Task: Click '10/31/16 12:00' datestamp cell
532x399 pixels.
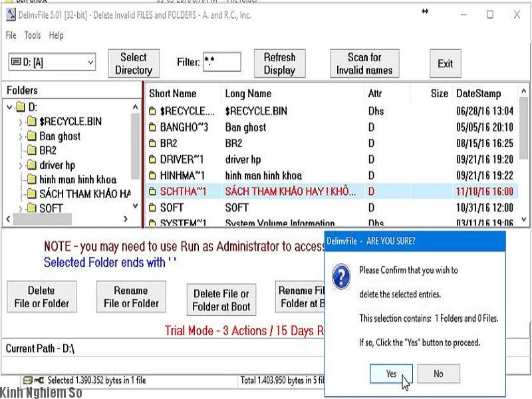Action: pyautogui.click(x=485, y=207)
